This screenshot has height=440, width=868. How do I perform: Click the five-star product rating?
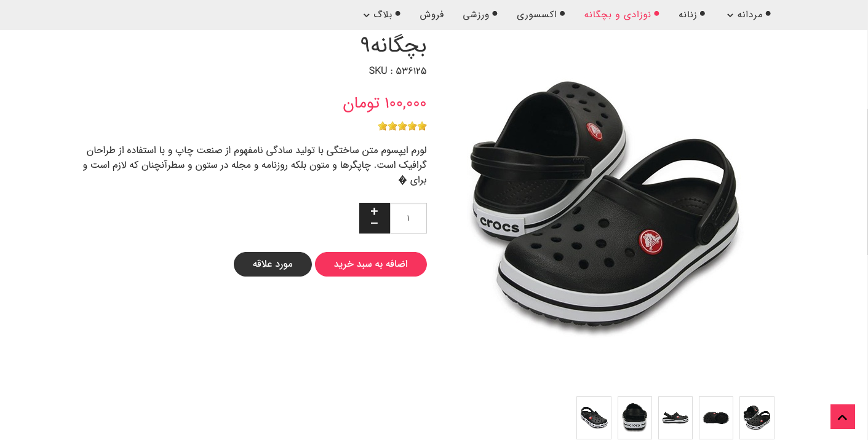tap(402, 127)
